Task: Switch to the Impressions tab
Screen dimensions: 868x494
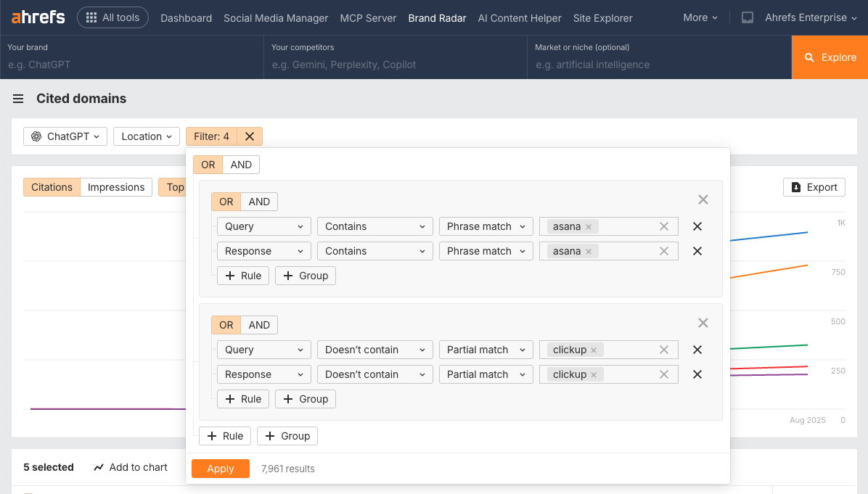Action: tap(115, 186)
